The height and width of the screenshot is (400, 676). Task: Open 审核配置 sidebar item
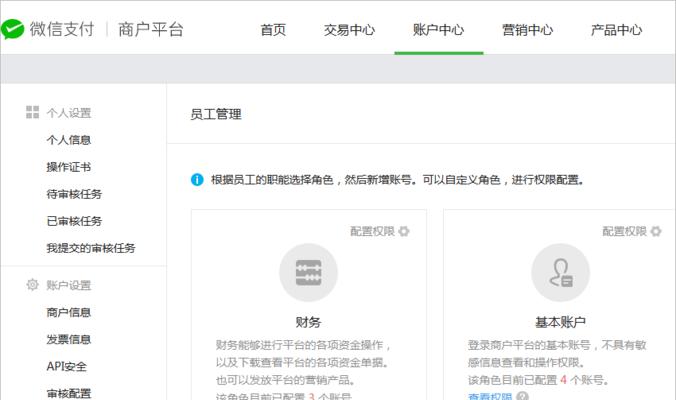(69, 393)
